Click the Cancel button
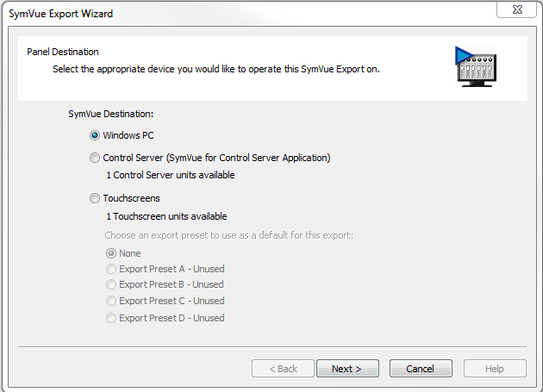This screenshot has width=543, height=392. pos(421,369)
